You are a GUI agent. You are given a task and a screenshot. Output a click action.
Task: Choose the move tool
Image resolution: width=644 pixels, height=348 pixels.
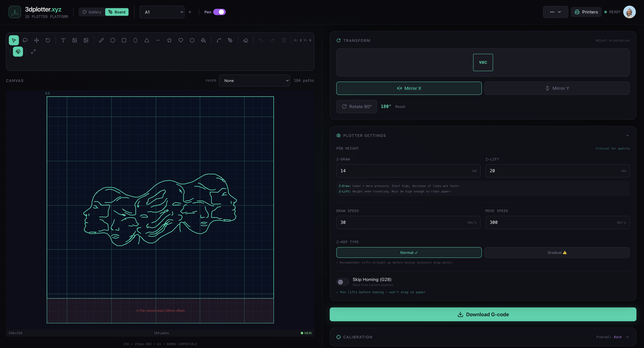(x=36, y=40)
